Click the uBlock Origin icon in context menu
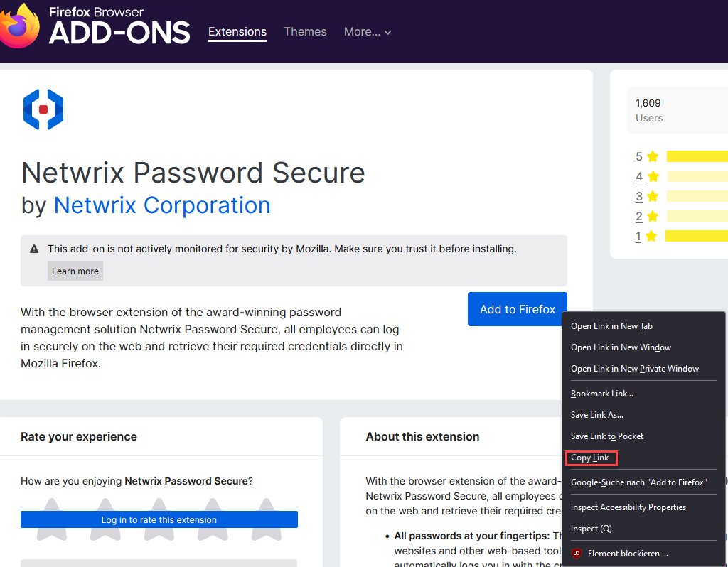This screenshot has height=567, width=728. pos(577,553)
